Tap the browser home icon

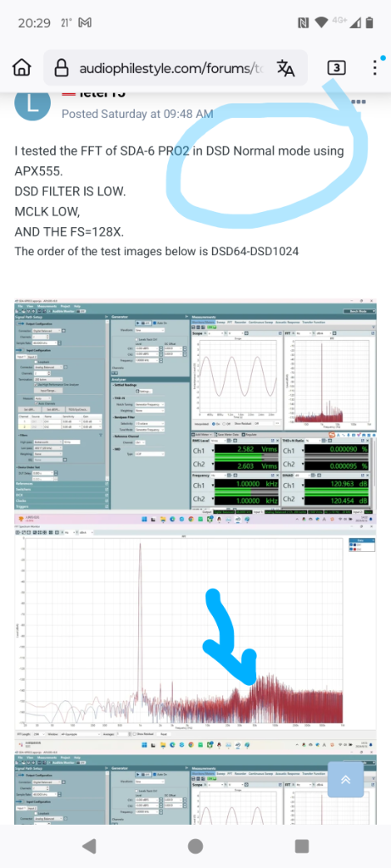tap(21, 68)
